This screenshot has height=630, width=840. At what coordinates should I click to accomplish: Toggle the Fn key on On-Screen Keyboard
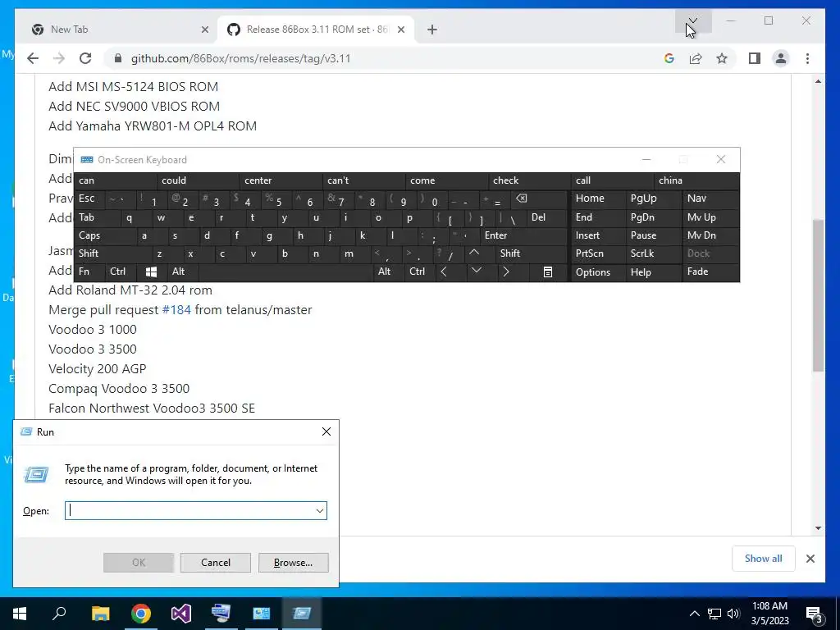(89, 272)
